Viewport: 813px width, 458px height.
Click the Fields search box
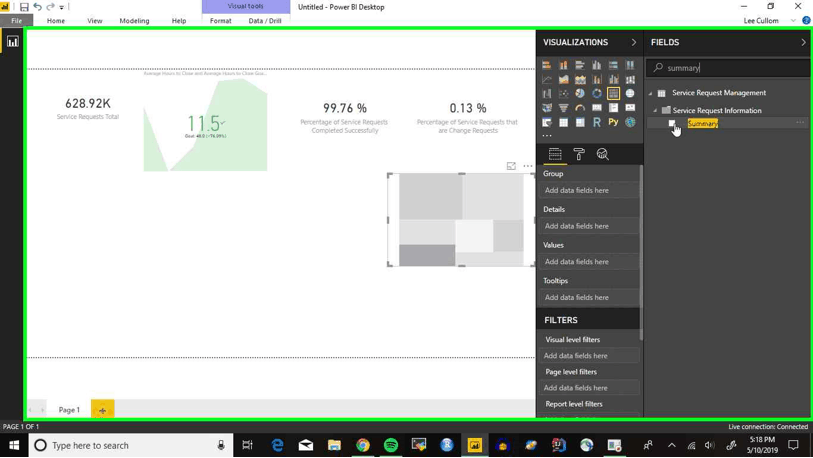click(x=728, y=68)
